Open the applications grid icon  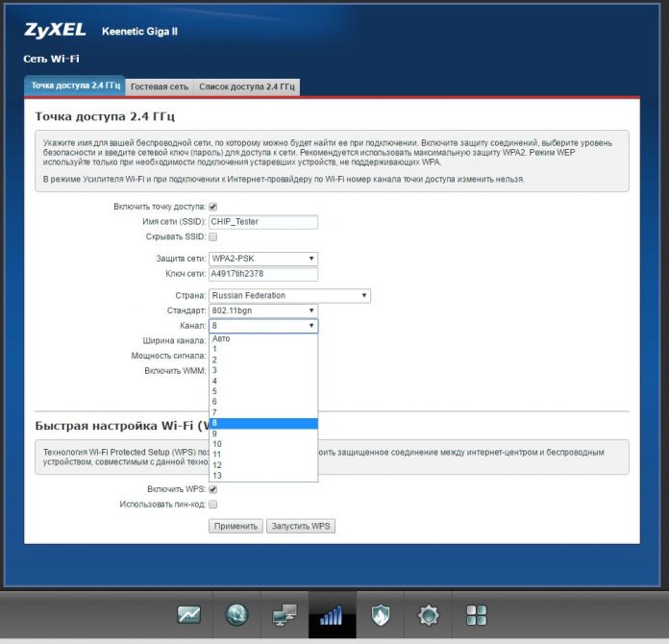476,614
